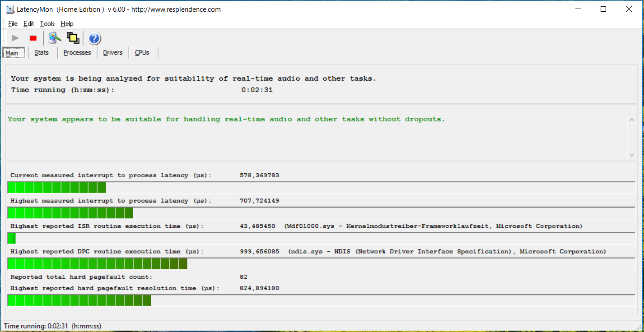Switch to the Processes tab
Screen dimensions: 644x332
(x=77, y=53)
